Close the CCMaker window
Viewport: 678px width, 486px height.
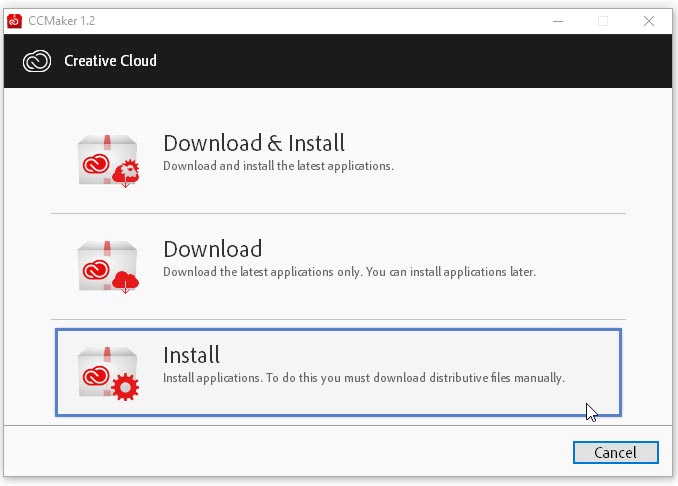(649, 21)
